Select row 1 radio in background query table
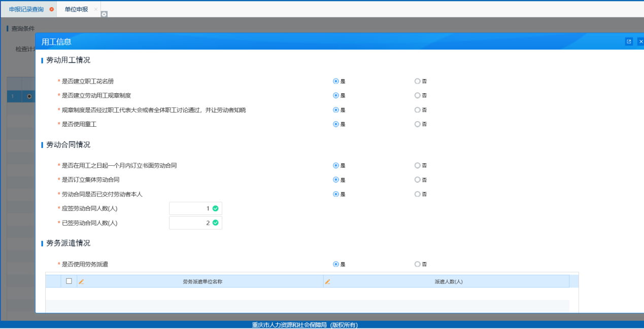The height and width of the screenshot is (329, 644). pyautogui.click(x=29, y=96)
